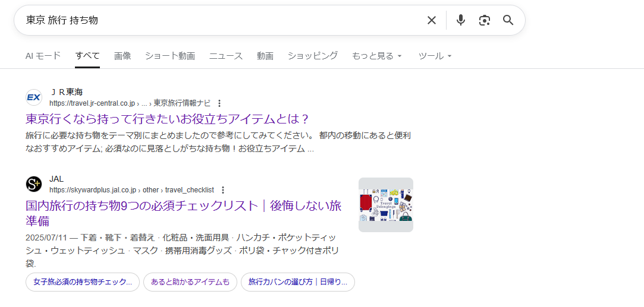
Task: Select the ニュース tab
Action: [226, 56]
